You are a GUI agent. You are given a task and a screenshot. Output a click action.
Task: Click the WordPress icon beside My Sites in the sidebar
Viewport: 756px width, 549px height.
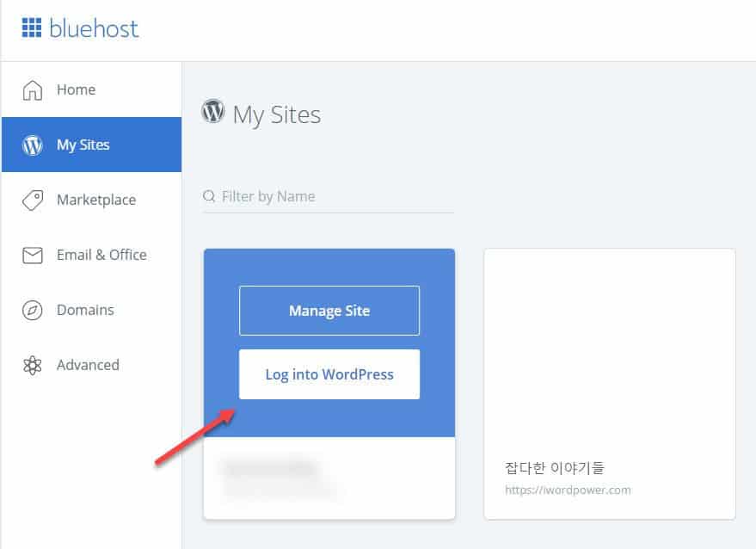(33, 145)
